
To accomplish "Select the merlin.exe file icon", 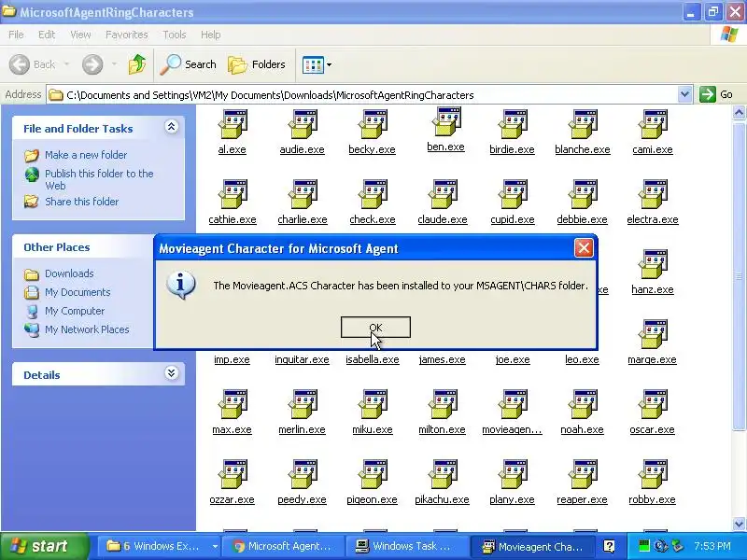I will 303,405.
